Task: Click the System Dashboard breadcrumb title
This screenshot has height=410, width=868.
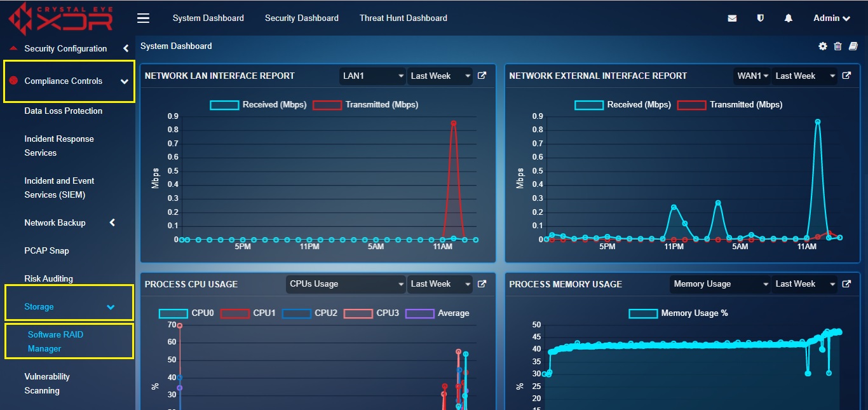Action: pos(176,46)
